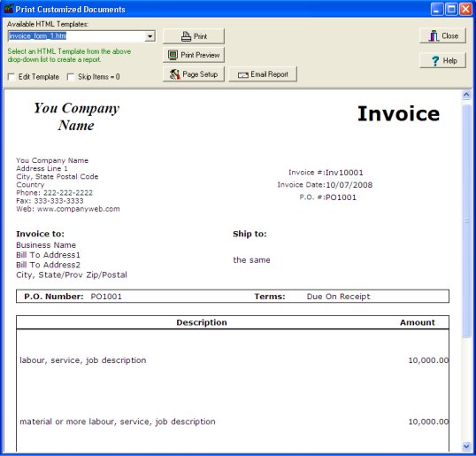Click the Page Setup tools icon

tap(174, 74)
